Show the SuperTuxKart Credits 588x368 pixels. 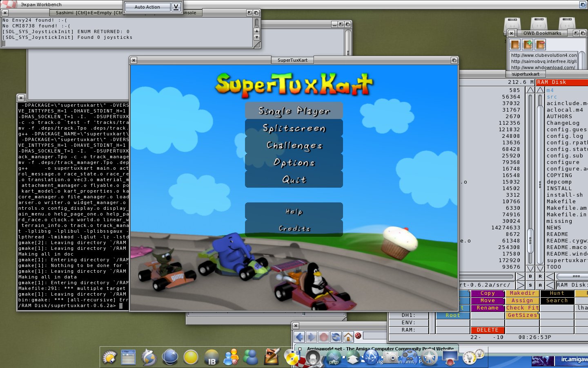click(x=294, y=228)
